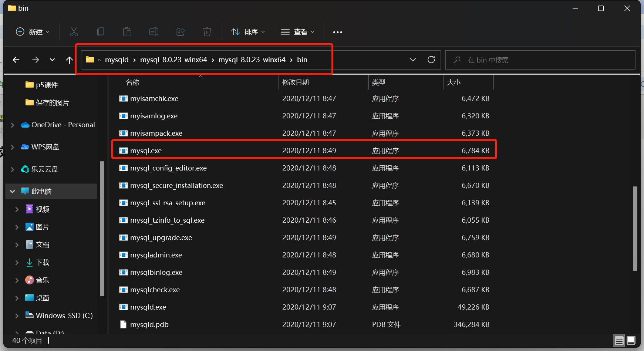Click the myisamchk.exe application icon
644x351 pixels.
point(124,98)
